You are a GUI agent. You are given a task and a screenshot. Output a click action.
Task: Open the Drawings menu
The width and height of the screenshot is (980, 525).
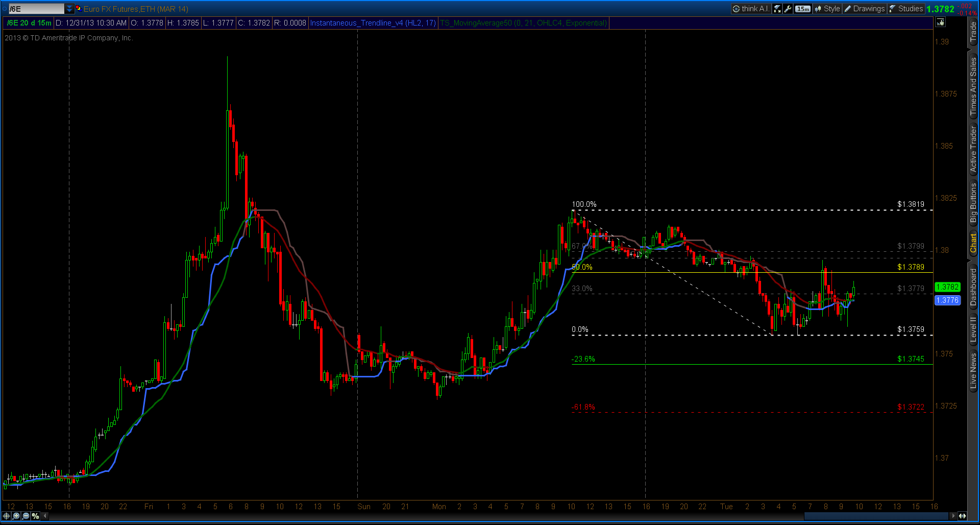865,9
